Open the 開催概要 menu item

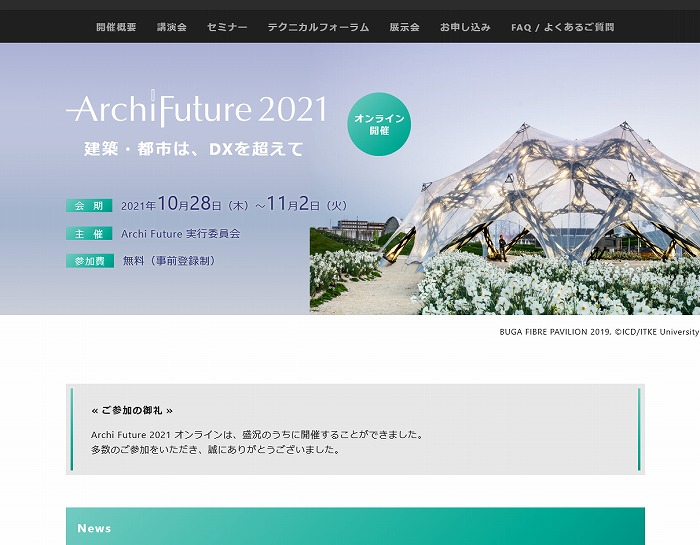tap(116, 27)
